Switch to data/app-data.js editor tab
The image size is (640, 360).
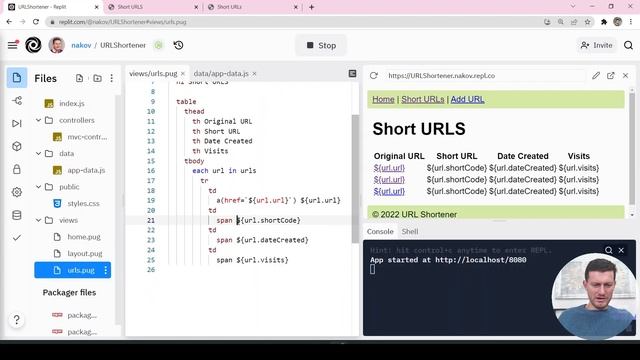pyautogui.click(x=221, y=73)
